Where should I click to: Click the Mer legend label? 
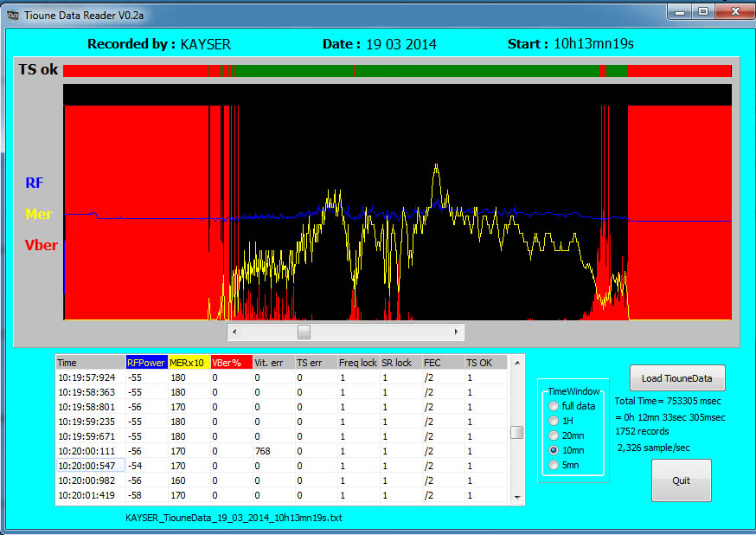39,214
